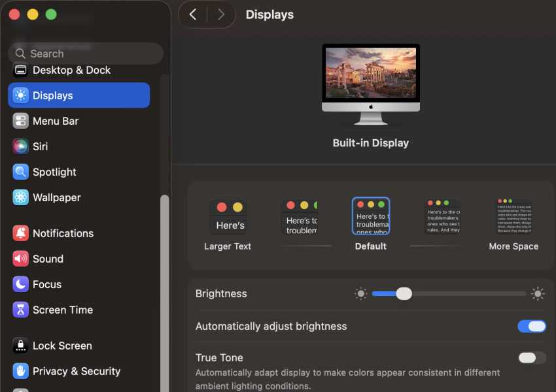Open Wallpaper settings icon
Image resolution: width=556 pixels, height=392 pixels.
pyautogui.click(x=21, y=197)
